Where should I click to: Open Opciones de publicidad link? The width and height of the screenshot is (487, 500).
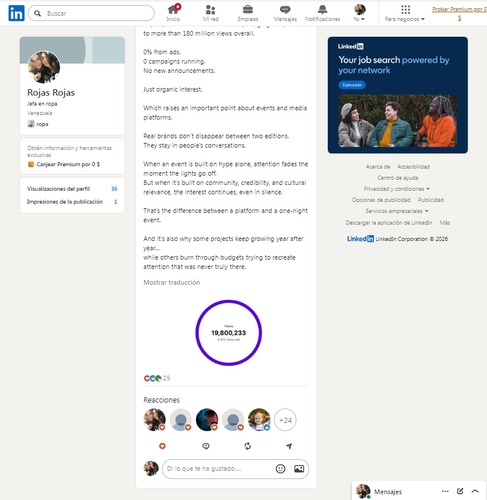click(381, 200)
